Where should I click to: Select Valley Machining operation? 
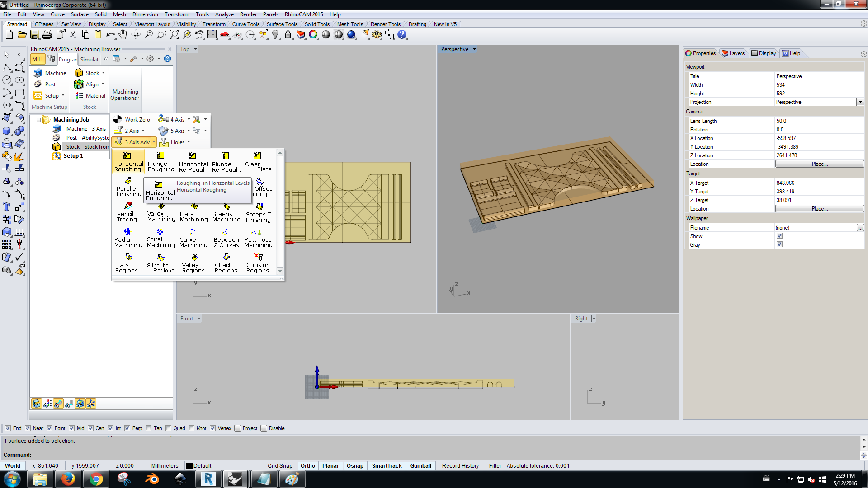tap(161, 212)
